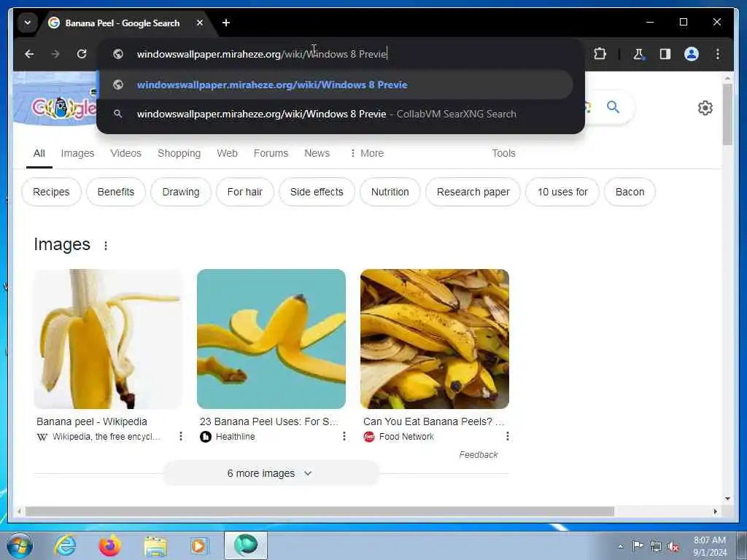Open options for the Healthline image result
Viewport: 747px width, 560px height.
tap(344, 436)
